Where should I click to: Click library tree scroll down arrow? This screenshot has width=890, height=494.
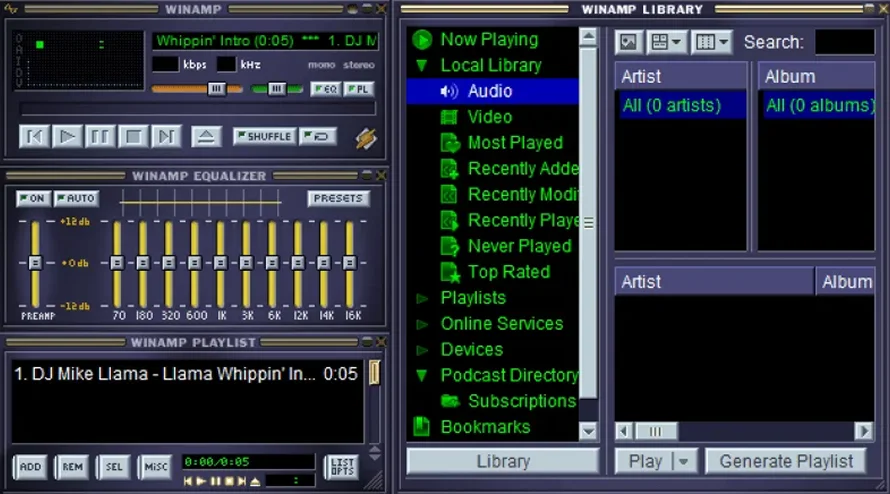(589, 432)
